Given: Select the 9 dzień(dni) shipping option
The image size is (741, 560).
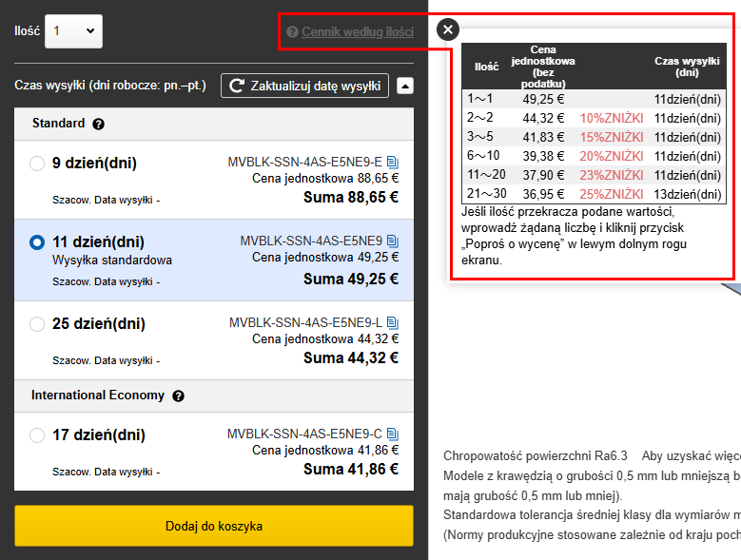Looking at the screenshot, I should (37, 164).
